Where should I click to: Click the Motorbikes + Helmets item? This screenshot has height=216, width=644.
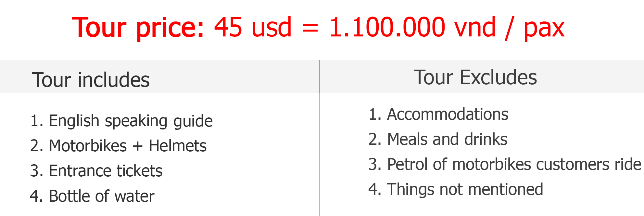click(118, 146)
